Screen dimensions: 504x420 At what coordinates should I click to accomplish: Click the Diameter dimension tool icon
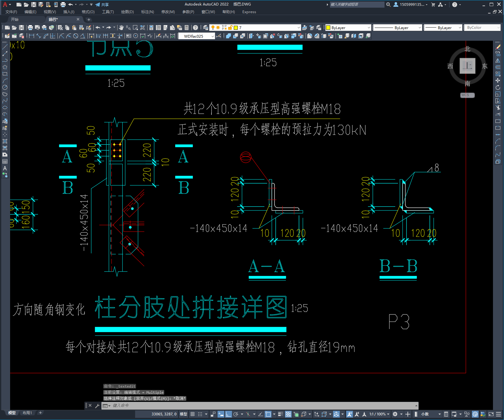tap(76, 36)
